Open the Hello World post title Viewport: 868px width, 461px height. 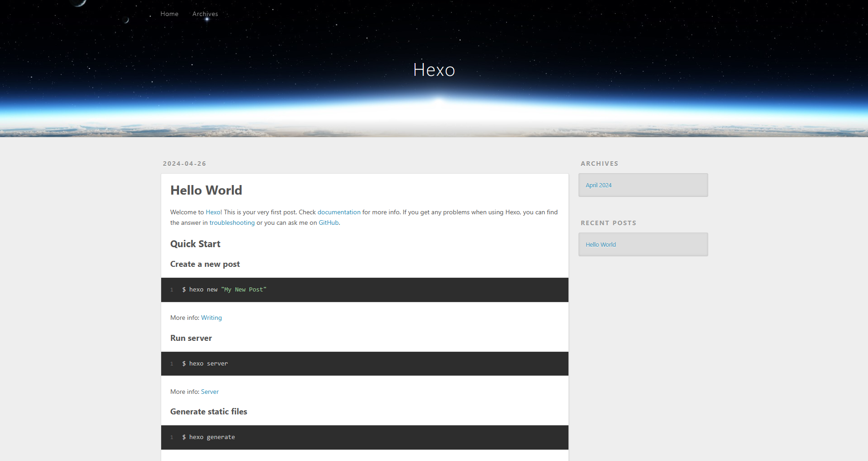[206, 190]
